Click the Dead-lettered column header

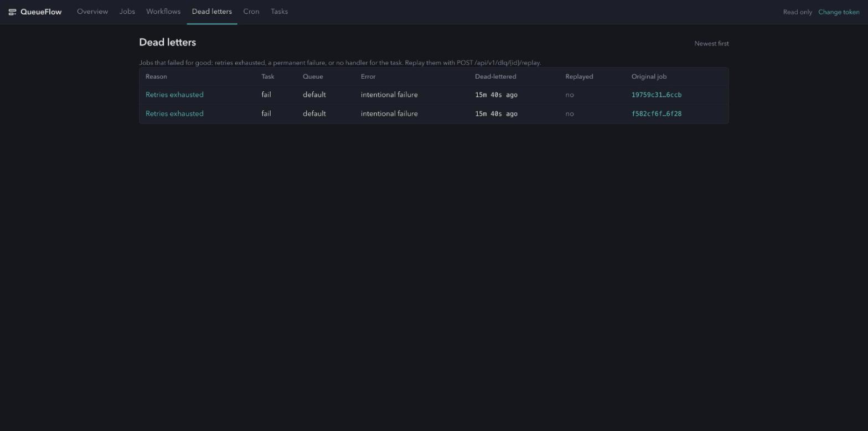point(495,76)
